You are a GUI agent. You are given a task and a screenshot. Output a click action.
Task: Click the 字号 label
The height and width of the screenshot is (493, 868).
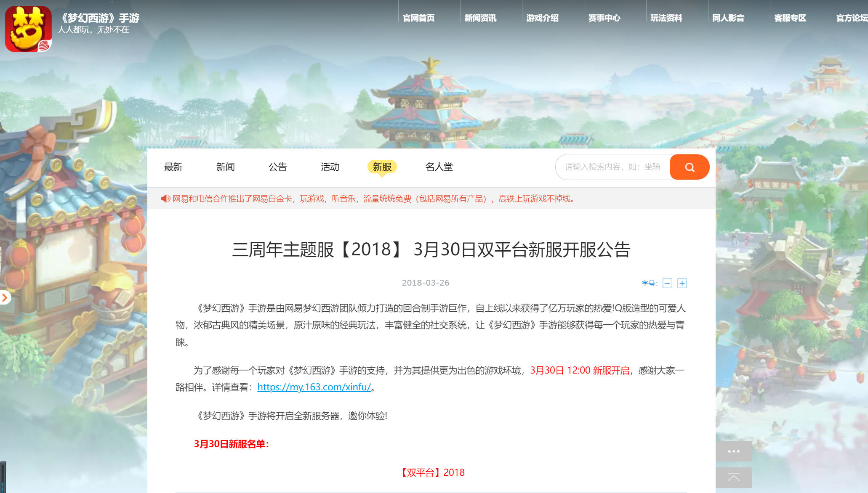coord(649,283)
